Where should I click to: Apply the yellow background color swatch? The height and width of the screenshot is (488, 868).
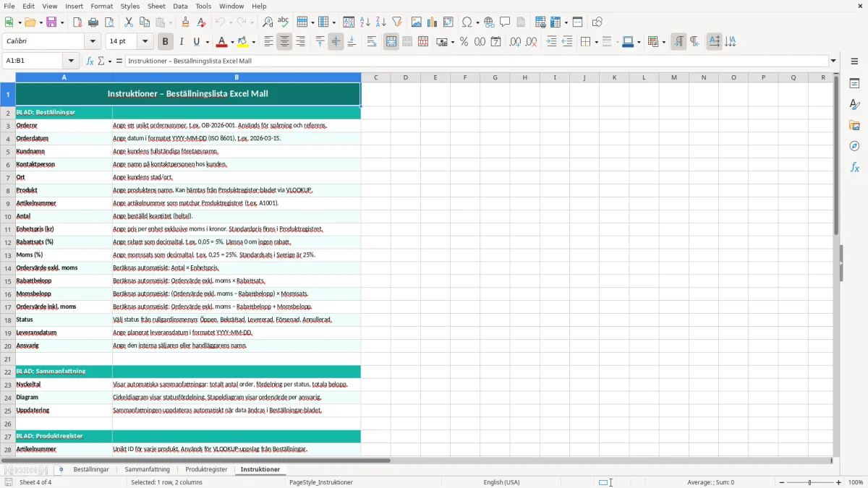click(244, 42)
